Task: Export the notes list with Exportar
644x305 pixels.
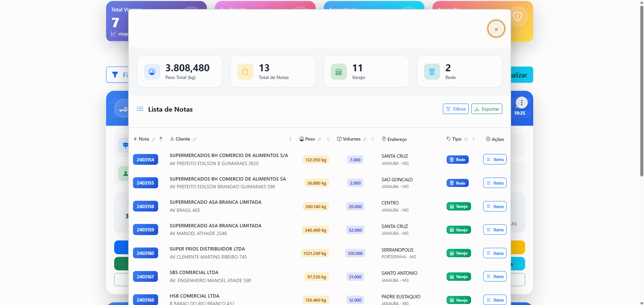Action: click(487, 109)
